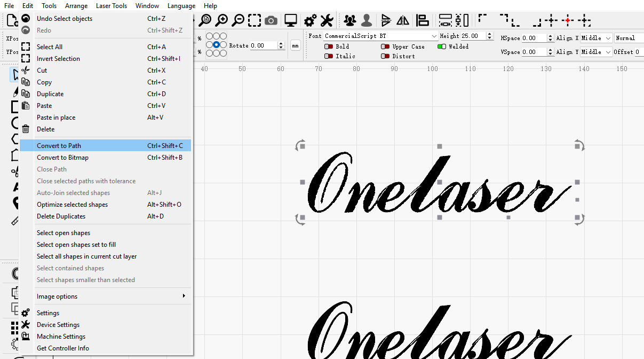The width and height of the screenshot is (644, 359).
Task: Toggle the Welded switch off
Action: point(441,46)
